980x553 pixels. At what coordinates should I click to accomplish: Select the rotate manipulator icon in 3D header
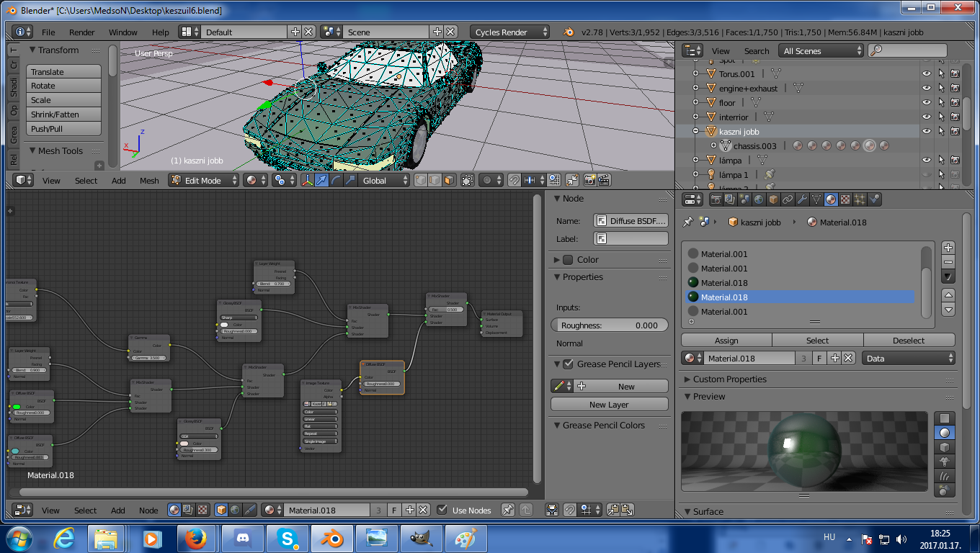[x=337, y=180]
